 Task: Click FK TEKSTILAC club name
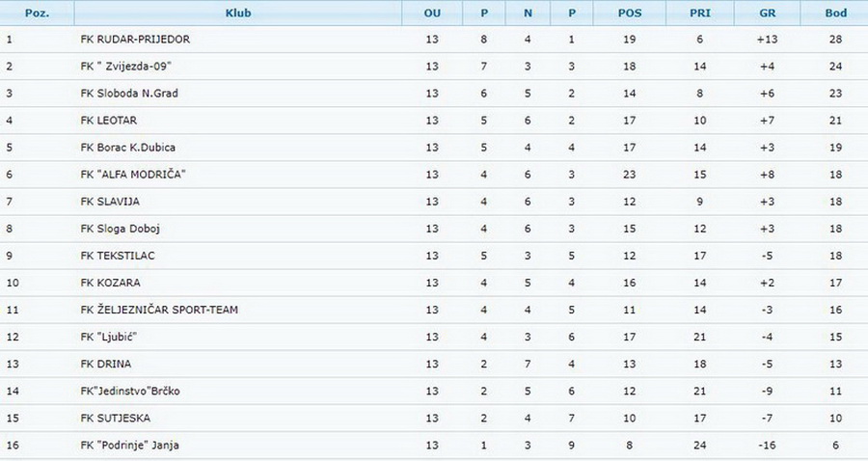[118, 257]
